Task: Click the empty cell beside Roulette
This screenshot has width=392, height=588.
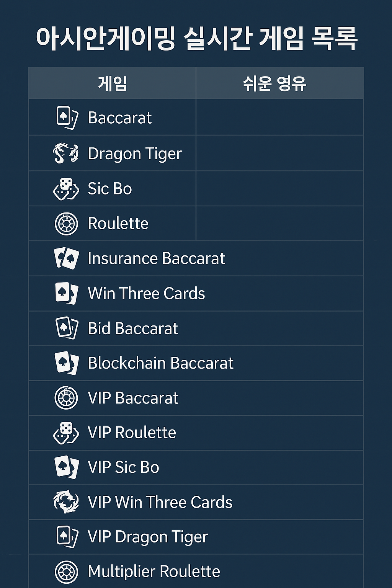Action: click(280, 224)
